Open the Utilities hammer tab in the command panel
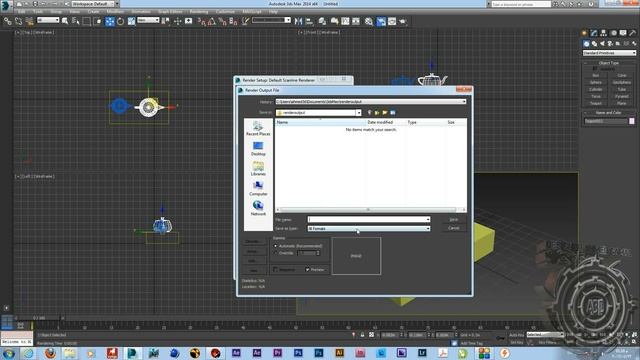This screenshot has width=640, height=360. (x=633, y=33)
